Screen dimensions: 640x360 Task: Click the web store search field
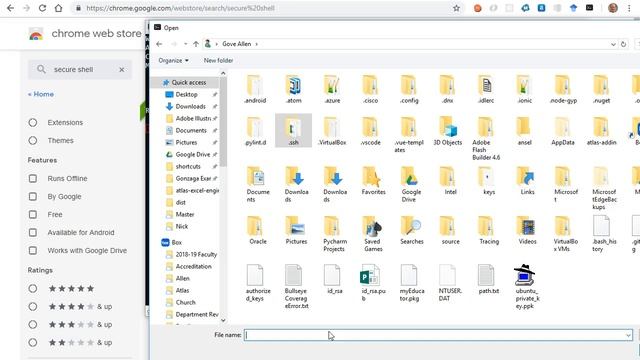[x=80, y=70]
